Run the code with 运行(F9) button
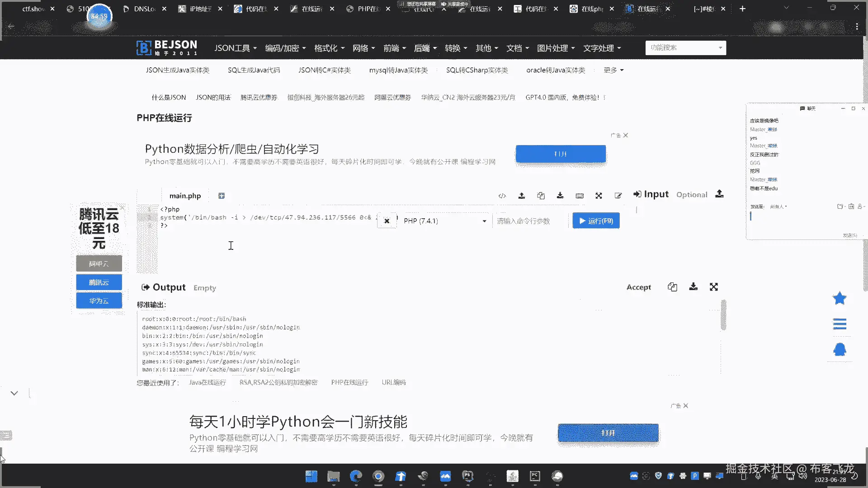The image size is (868, 488). pos(596,221)
